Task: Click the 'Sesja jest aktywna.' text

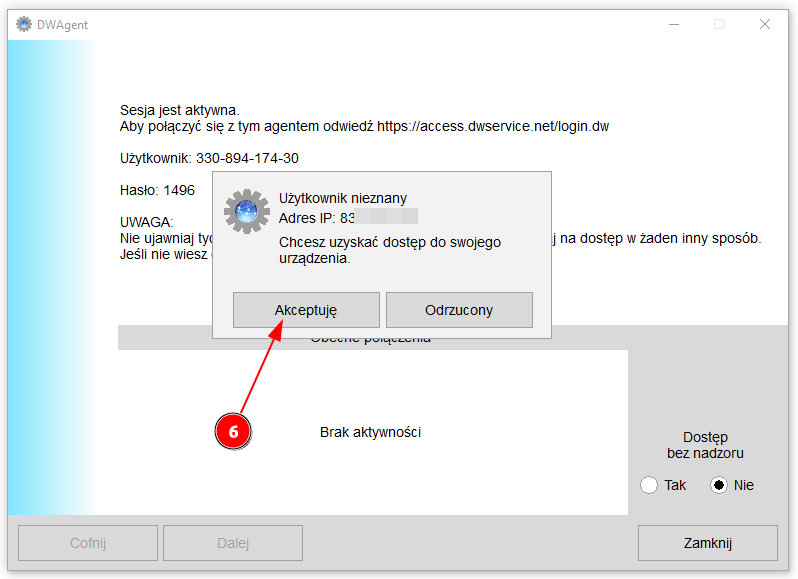Action: (180, 110)
